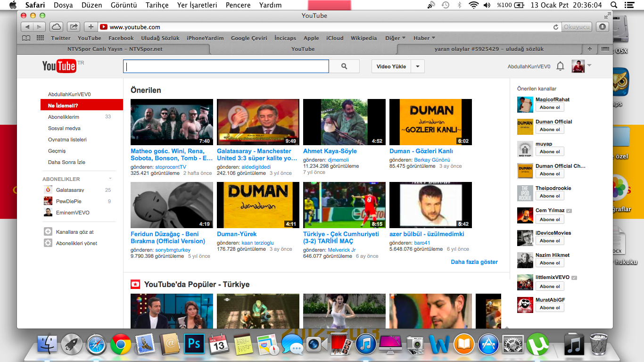The image size is (644, 362).
Task: Click the Safari address bar URL
Action: point(135,27)
